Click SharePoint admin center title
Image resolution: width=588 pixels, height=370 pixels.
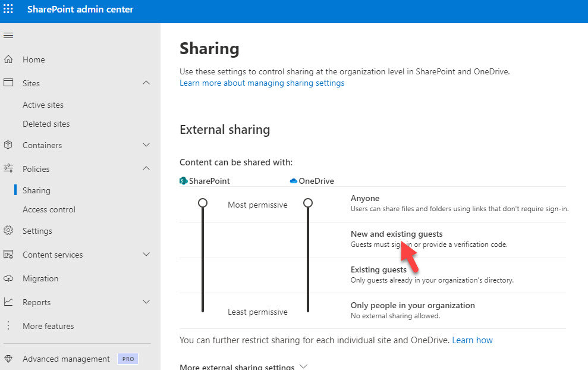tap(80, 10)
